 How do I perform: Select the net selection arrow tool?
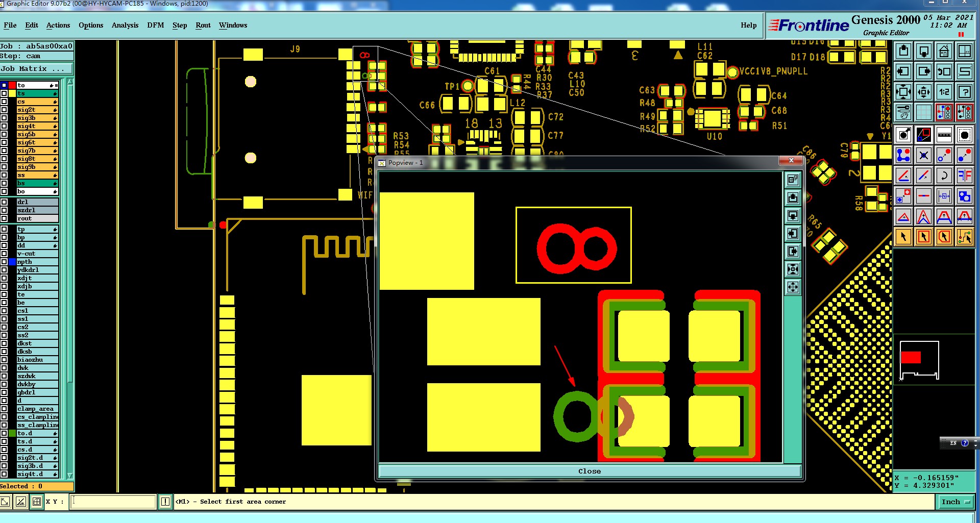pyautogui.click(x=965, y=237)
